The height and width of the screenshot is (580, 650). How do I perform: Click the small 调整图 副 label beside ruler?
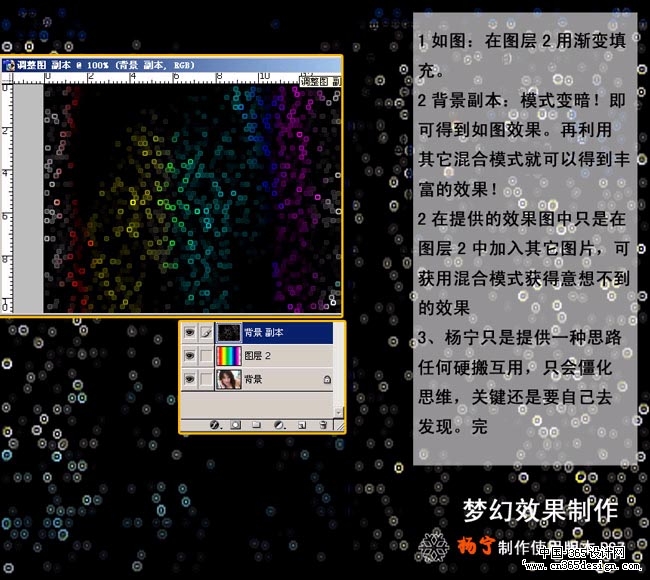(x=321, y=81)
